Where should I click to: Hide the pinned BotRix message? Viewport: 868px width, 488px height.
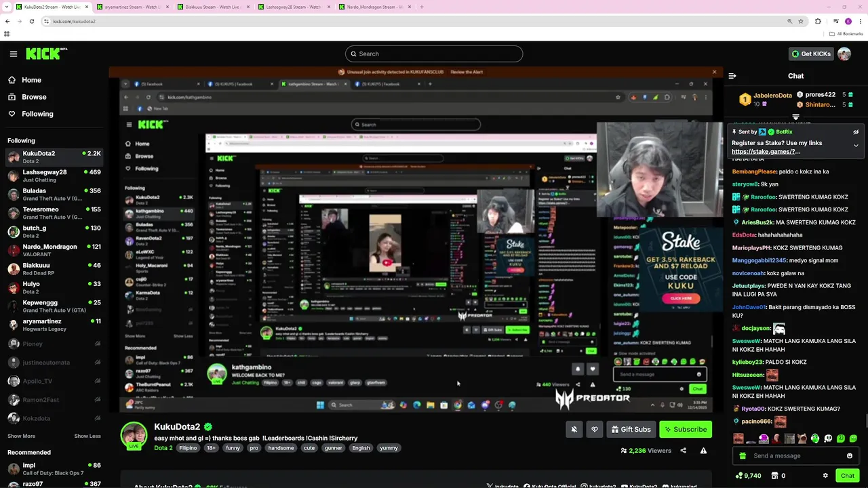point(856,132)
